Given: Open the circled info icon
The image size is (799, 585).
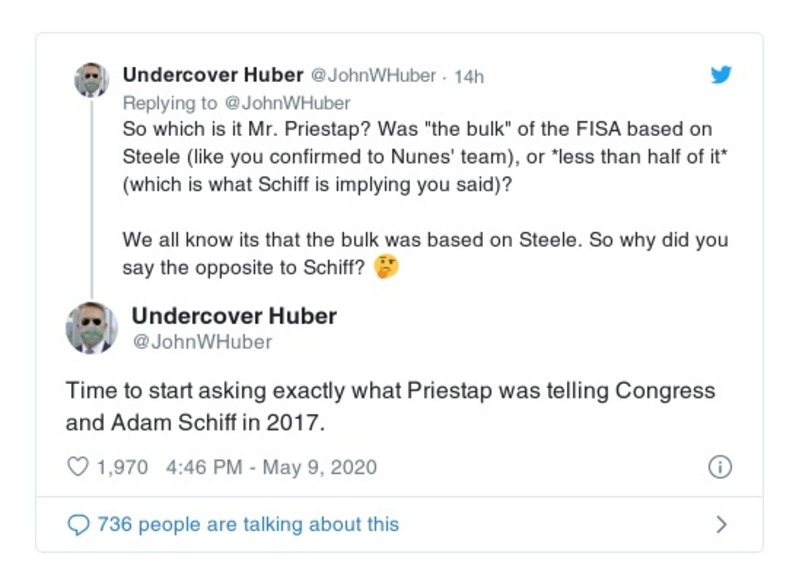Looking at the screenshot, I should tap(719, 467).
